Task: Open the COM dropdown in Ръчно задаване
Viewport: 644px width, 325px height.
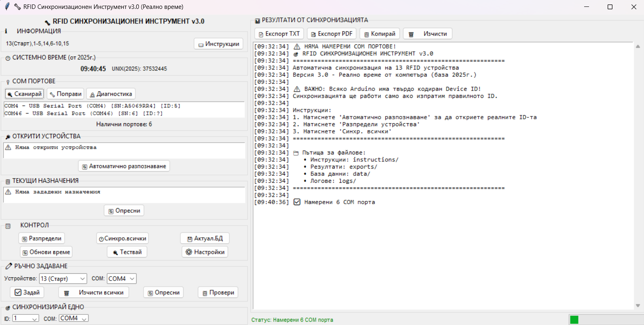Action: point(121,279)
